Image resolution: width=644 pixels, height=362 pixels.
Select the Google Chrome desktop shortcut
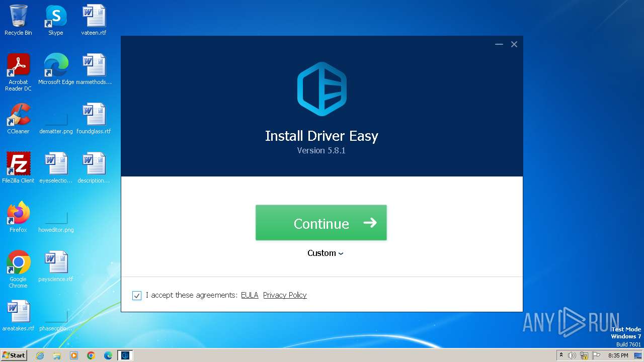[x=18, y=269]
